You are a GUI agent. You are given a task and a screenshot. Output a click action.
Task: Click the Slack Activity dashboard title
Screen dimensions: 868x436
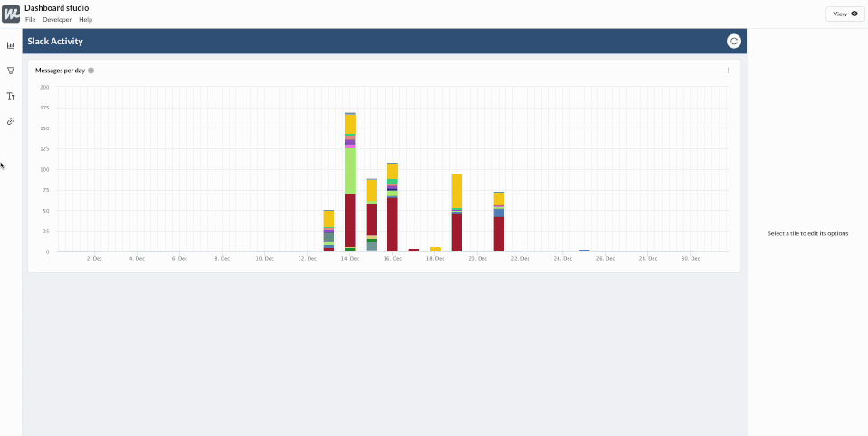55,41
